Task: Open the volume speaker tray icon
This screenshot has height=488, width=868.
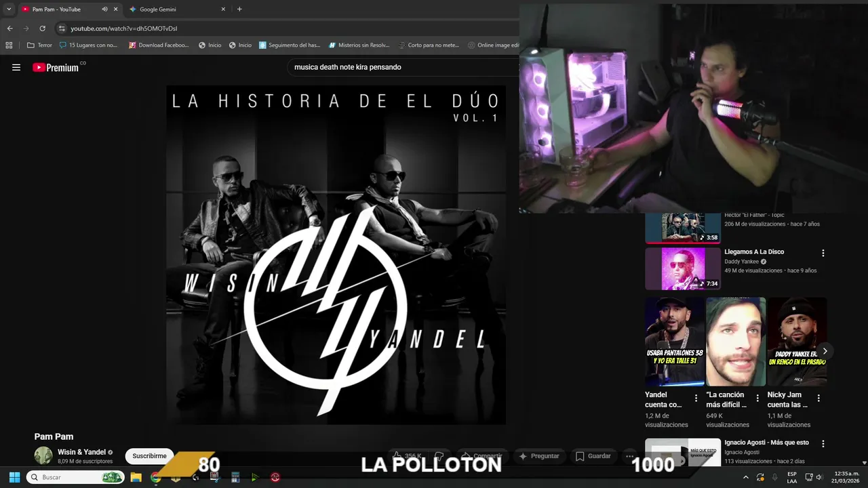Action: (818, 477)
